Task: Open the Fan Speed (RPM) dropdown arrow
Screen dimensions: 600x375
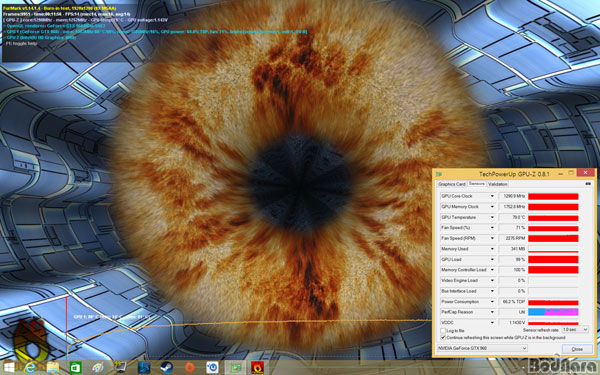Action: 492,238
